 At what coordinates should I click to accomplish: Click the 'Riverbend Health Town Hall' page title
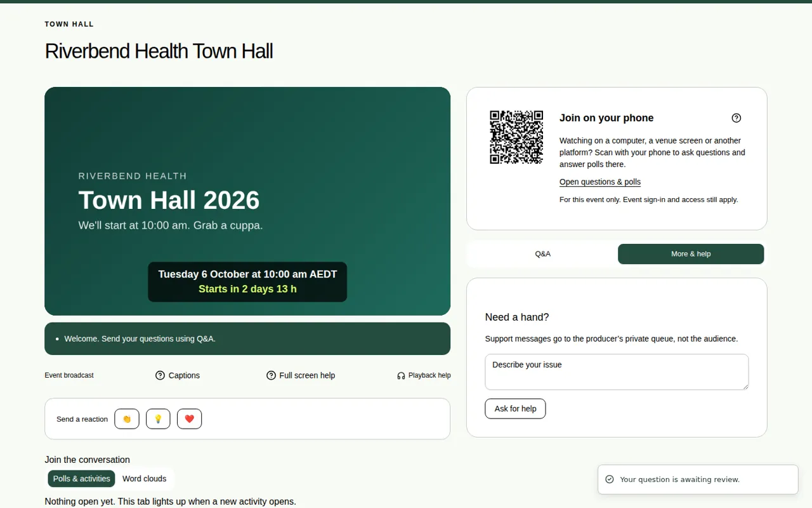(159, 51)
